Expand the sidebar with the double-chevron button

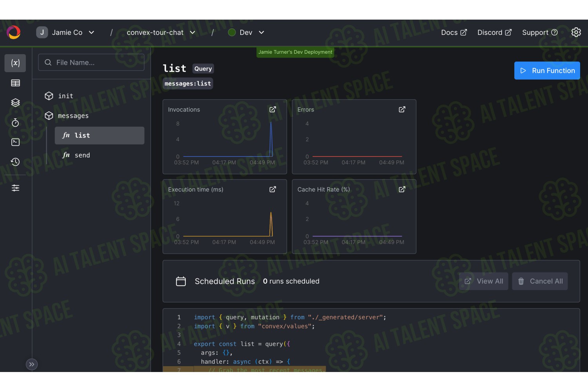pyautogui.click(x=32, y=365)
